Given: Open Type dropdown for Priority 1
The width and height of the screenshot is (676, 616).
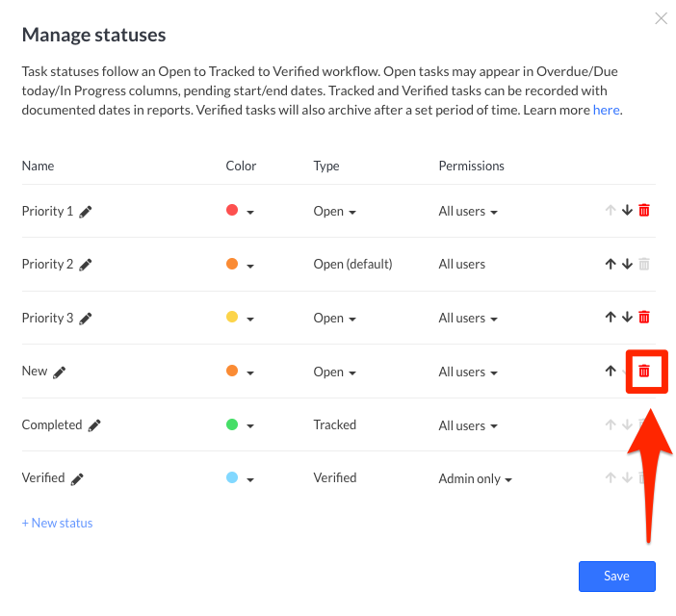Looking at the screenshot, I should point(335,212).
